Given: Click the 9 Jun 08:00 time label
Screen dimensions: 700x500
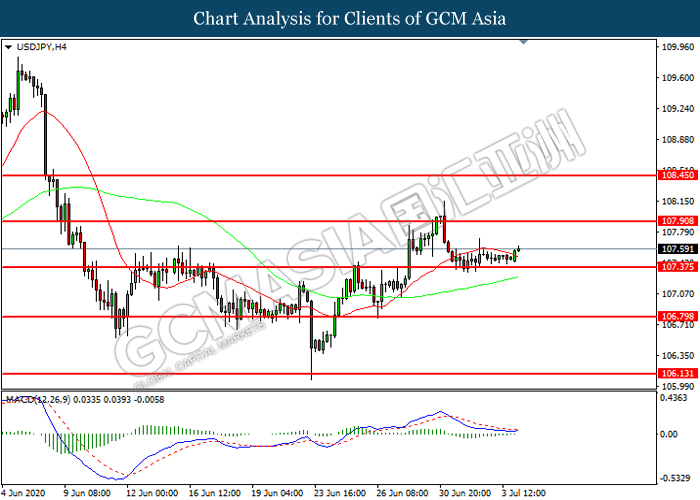Looking at the screenshot, I should 88,493.
